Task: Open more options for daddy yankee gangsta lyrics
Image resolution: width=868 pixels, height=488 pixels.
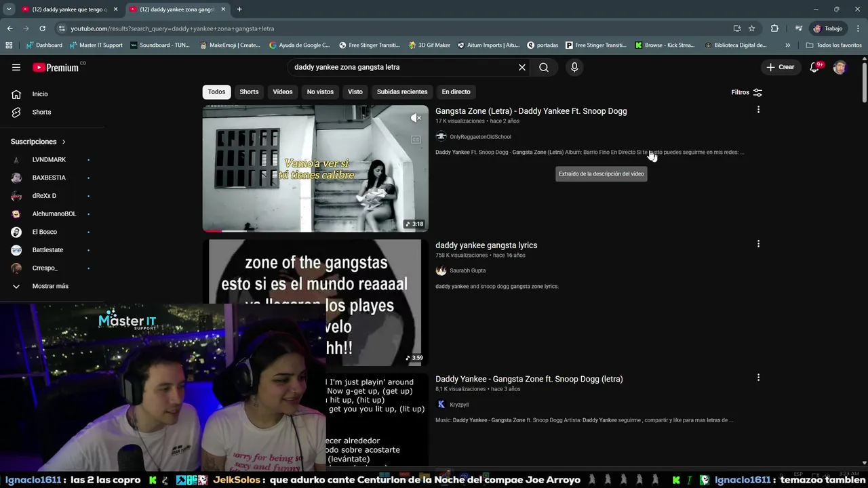Action: pyautogui.click(x=758, y=244)
